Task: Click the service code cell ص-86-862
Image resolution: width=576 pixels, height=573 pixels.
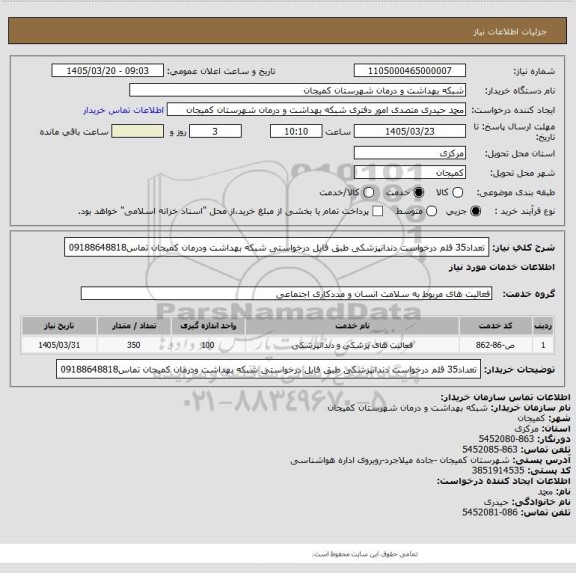Action: point(496,345)
